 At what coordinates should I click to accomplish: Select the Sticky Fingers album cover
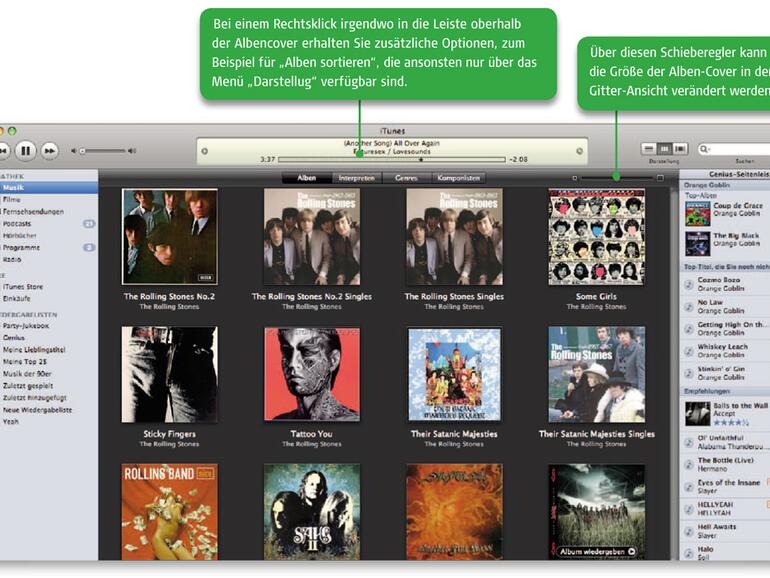169,375
